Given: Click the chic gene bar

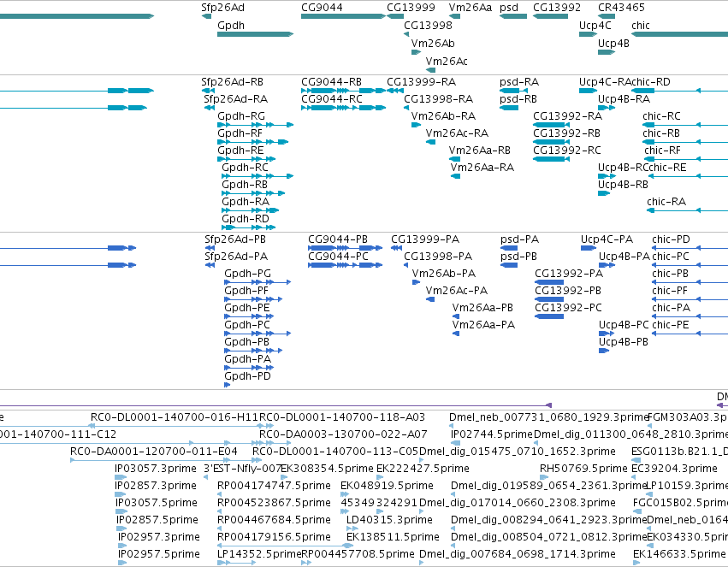Looking at the screenshot, I should [680, 34].
